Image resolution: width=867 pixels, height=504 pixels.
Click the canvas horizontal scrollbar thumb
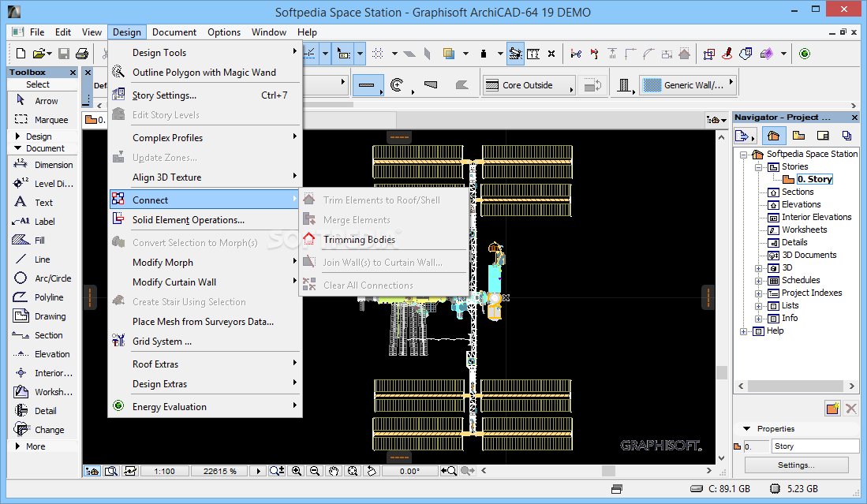608,471
